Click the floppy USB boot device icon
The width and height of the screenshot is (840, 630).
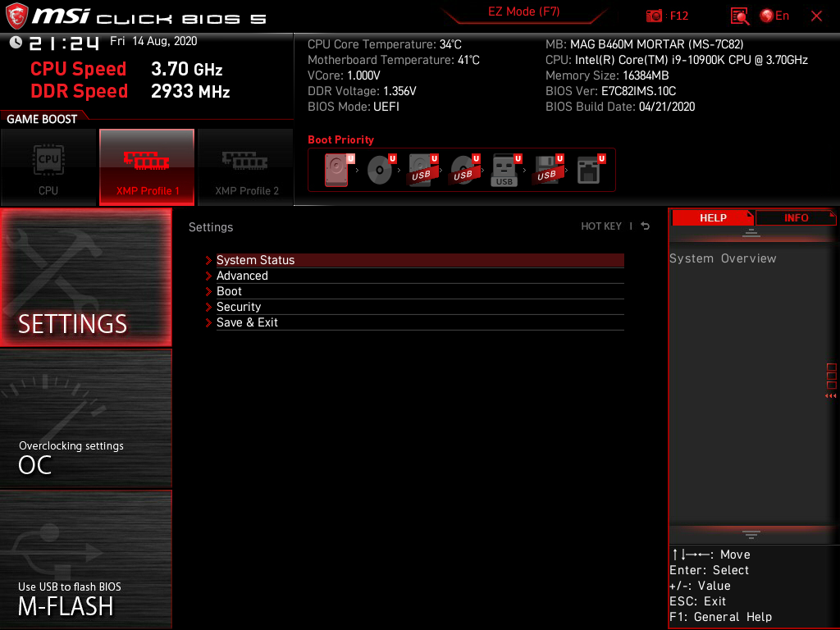pos(548,168)
